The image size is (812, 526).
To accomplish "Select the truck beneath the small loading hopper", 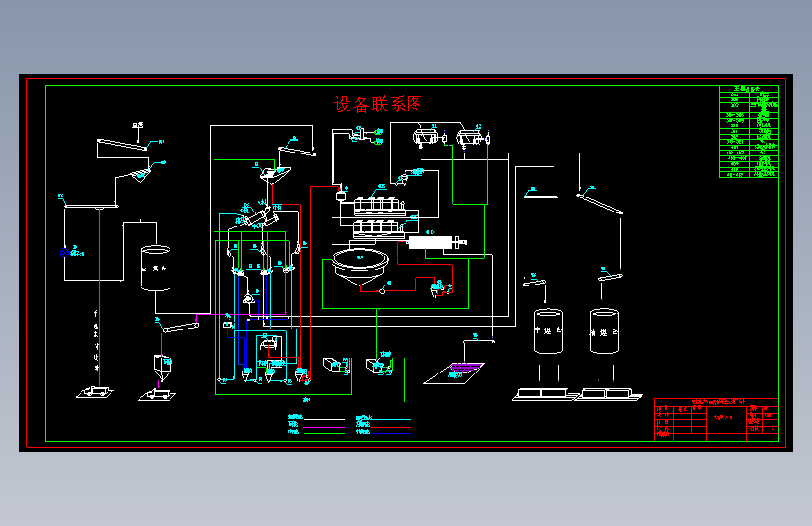I will (x=157, y=395).
